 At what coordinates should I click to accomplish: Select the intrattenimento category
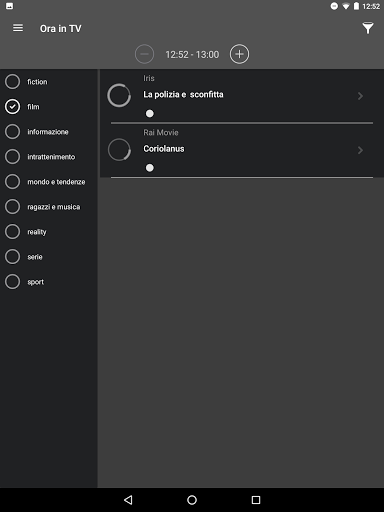(x=49, y=157)
